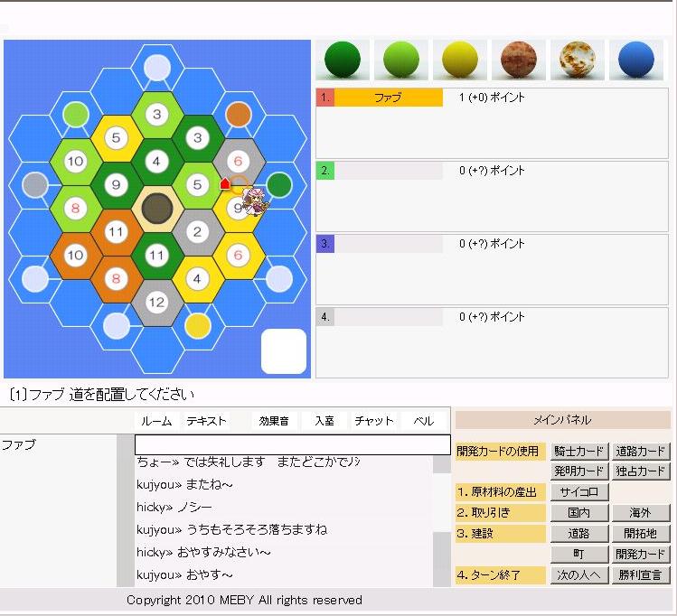
Task: Build a road with the 道路 button
Action: point(579,534)
